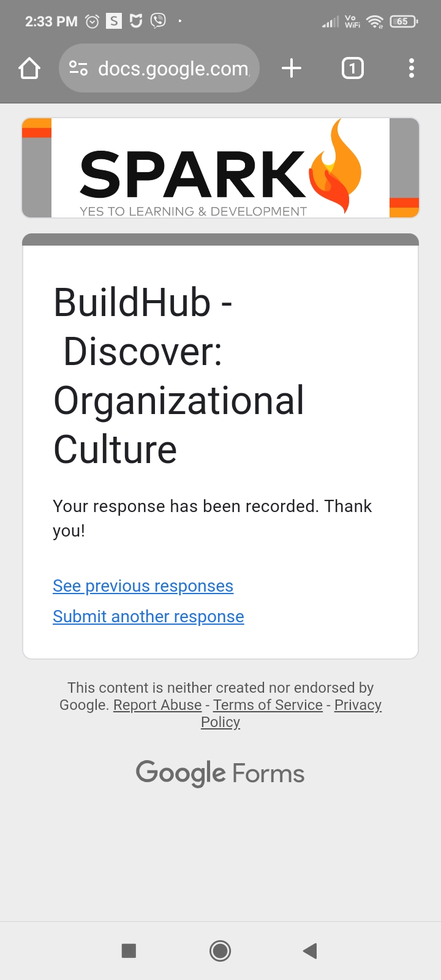Open site settings icon in address bar
The height and width of the screenshot is (980, 441).
(78, 69)
